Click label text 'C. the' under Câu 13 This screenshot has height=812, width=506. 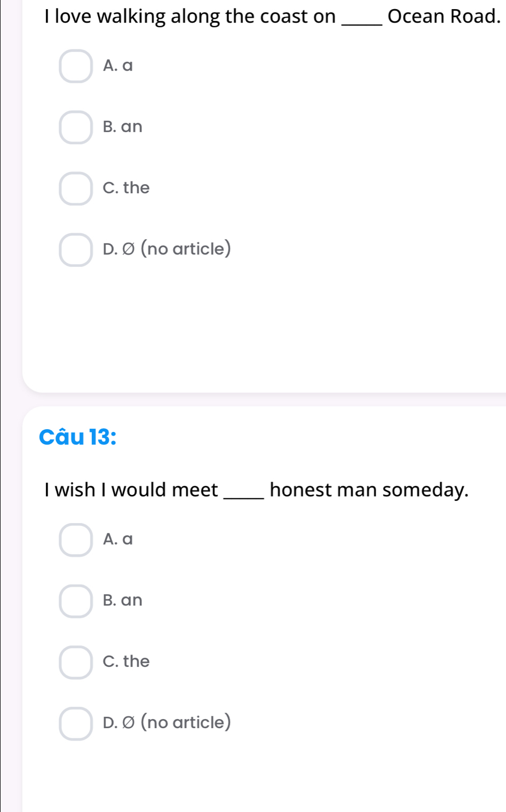pyautogui.click(x=127, y=661)
